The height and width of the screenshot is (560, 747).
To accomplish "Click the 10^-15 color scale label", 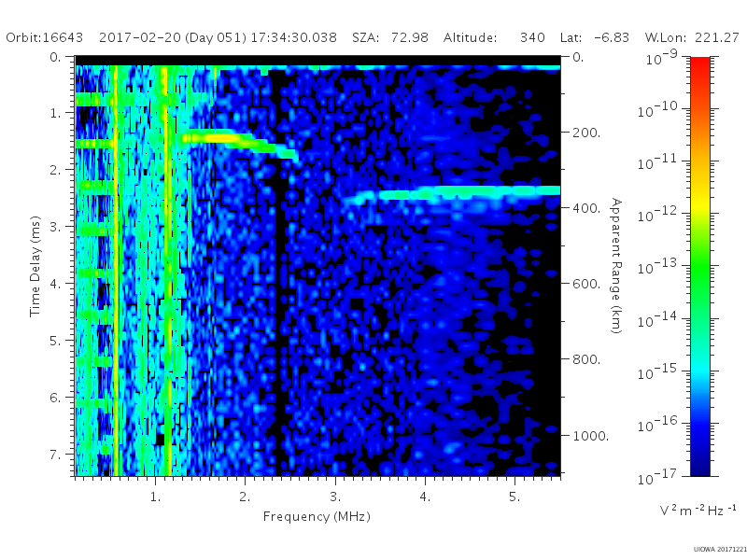I will pyautogui.click(x=658, y=372).
